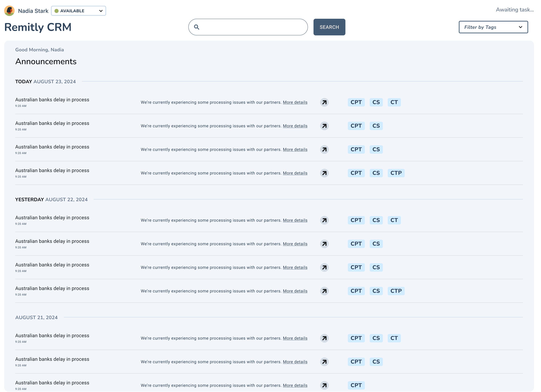Screen dimensions: 541x392
Task: Open More details link in Today's CTP-tagged row
Action: pyautogui.click(x=295, y=173)
